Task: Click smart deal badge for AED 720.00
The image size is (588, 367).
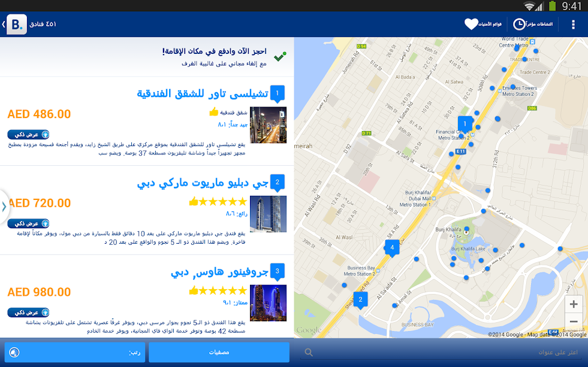Action: click(x=29, y=223)
